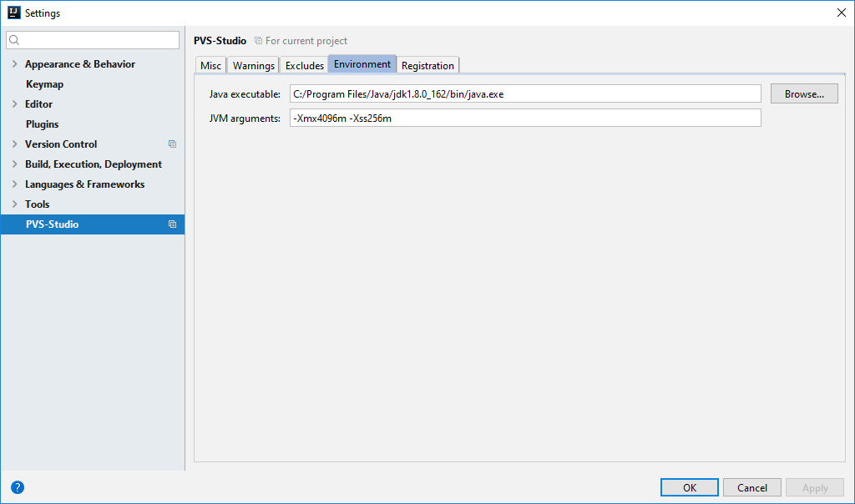Click the help question mark icon
The width and height of the screenshot is (855, 504).
18,487
